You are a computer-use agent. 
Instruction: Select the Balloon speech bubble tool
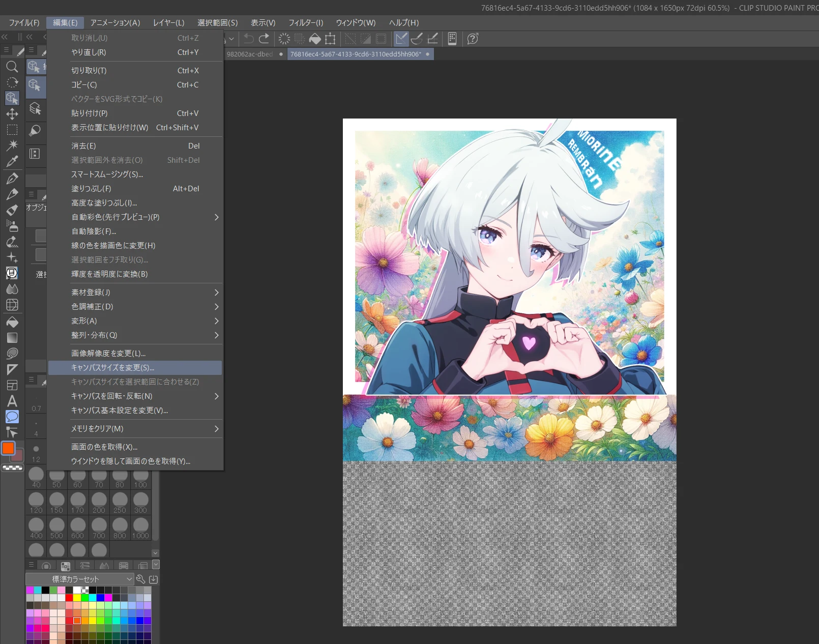12,417
